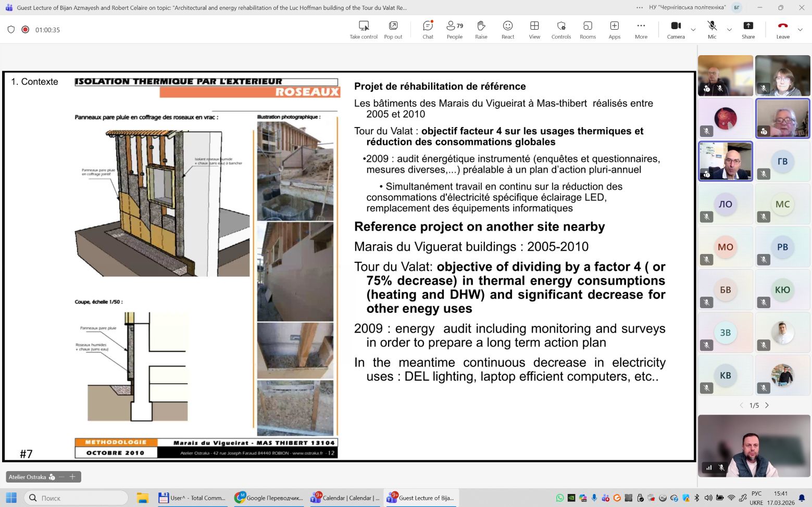
Task: Open the More actions menu
Action: (x=641, y=30)
